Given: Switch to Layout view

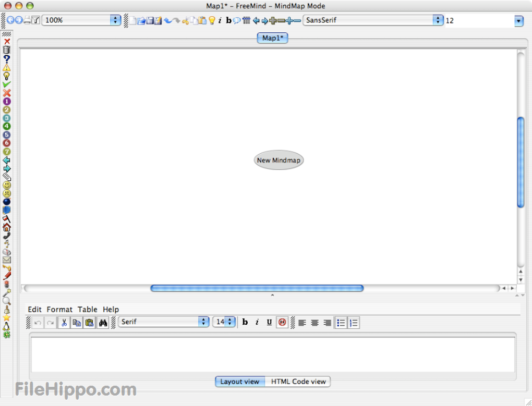Looking at the screenshot, I should 240,382.
